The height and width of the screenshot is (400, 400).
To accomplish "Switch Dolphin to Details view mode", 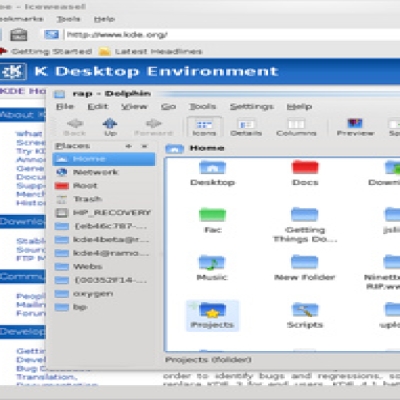I will [x=246, y=127].
